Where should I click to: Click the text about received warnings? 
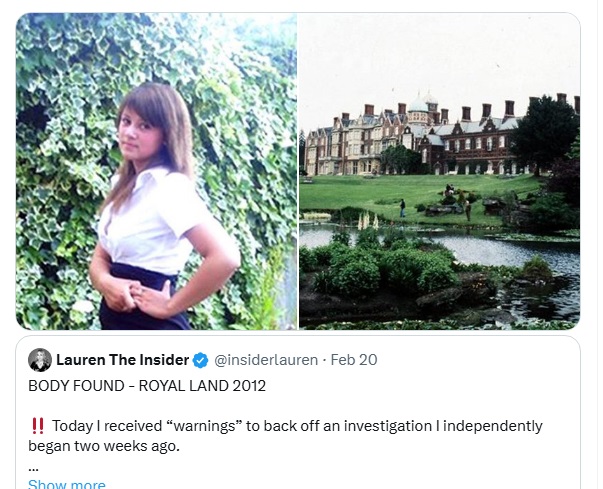tap(297, 426)
